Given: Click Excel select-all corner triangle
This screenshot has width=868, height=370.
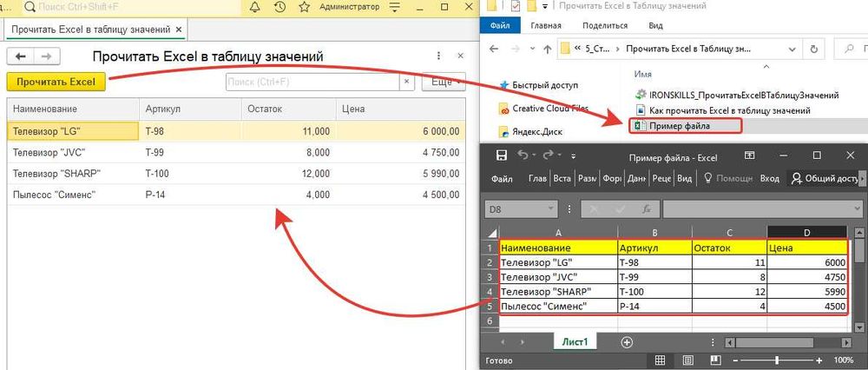Looking at the screenshot, I should pos(491,232).
